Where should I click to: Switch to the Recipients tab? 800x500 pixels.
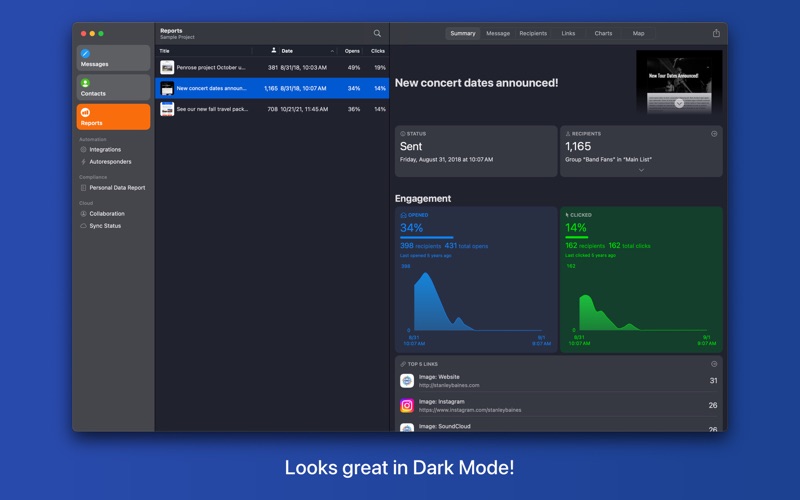tap(533, 33)
